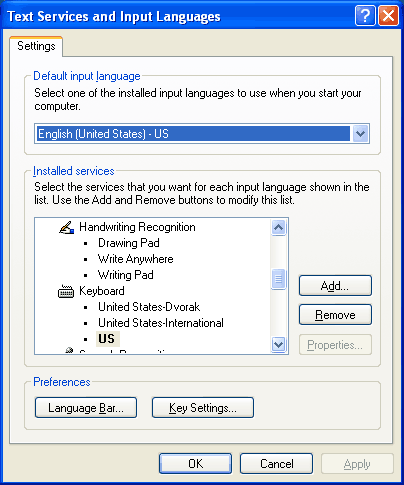Select English (United States) - US combo box
This screenshot has width=404, height=485.
click(202, 134)
